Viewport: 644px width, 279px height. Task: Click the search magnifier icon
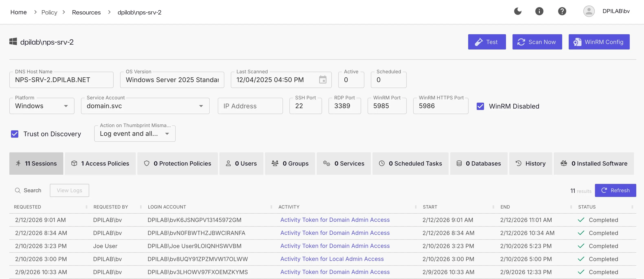click(18, 190)
